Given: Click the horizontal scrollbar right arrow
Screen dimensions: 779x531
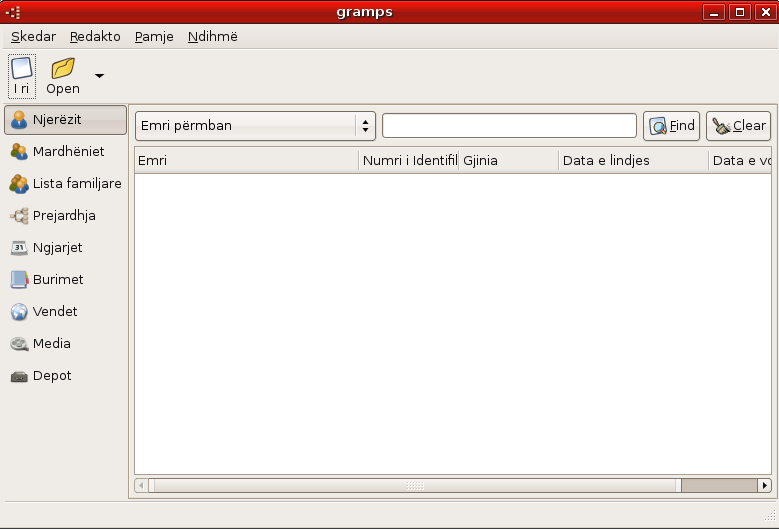Looking at the screenshot, I should pos(765,485).
